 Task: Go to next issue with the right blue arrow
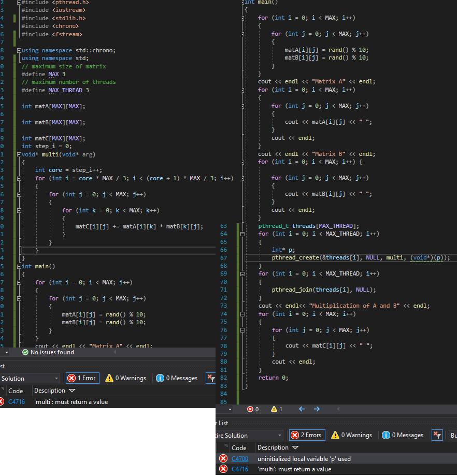click(x=317, y=409)
